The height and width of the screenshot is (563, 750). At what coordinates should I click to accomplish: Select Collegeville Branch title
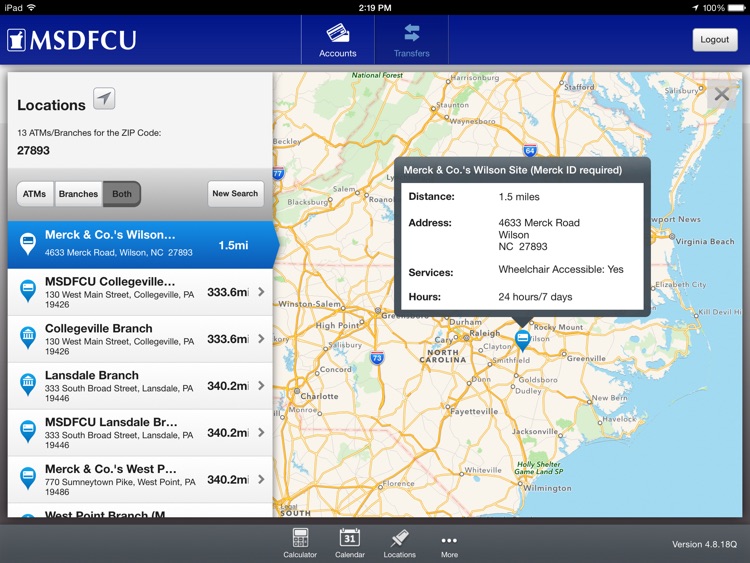[x=99, y=329]
